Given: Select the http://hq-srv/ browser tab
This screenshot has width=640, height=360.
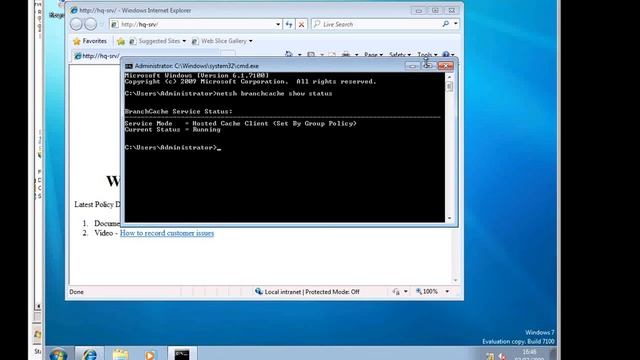Looking at the screenshot, I should pyautogui.click(x=96, y=56).
